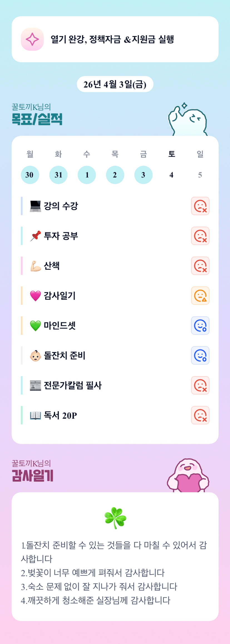The image size is (230, 644).
Task: Click the red status face for 전문가칼럼 필사
Action: click(200, 385)
